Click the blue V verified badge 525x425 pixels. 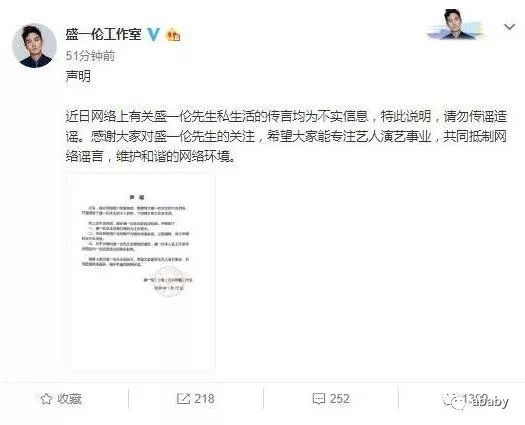click(x=153, y=34)
